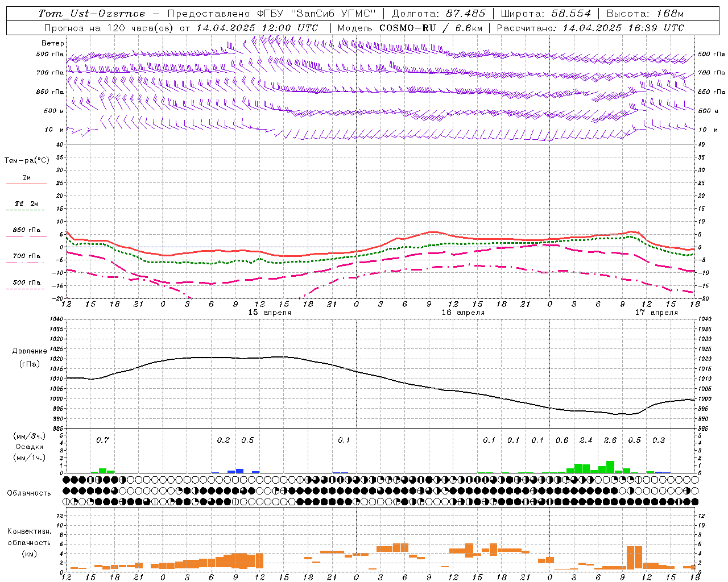728x582 pixels.
Task: Click the 0.2 precipitation value
Action: (x=224, y=440)
